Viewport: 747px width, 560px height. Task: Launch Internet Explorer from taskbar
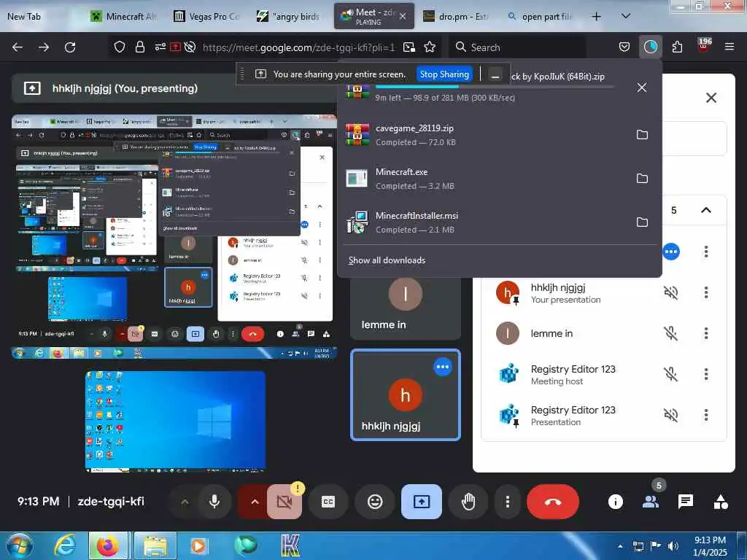pyautogui.click(x=65, y=545)
